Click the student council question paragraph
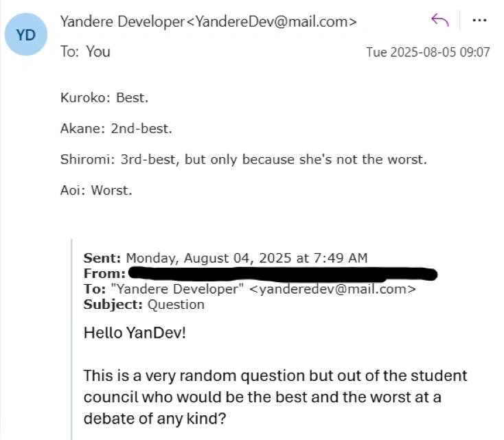504x440 pixels. 275,397
